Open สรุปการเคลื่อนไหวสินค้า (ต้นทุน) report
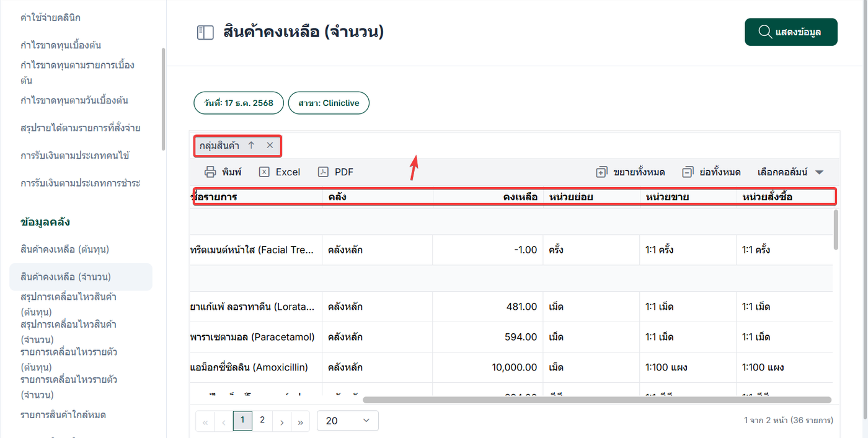The height and width of the screenshot is (438, 868). click(69, 304)
